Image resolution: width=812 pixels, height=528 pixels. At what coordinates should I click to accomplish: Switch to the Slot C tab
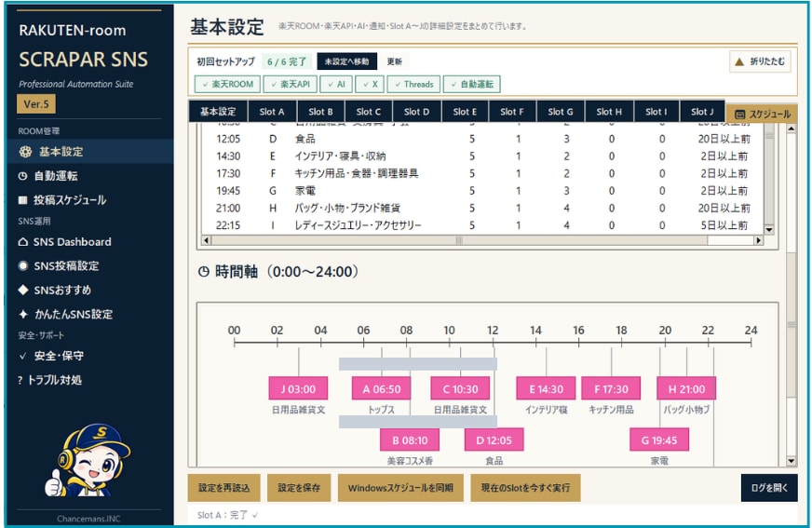[368, 112]
